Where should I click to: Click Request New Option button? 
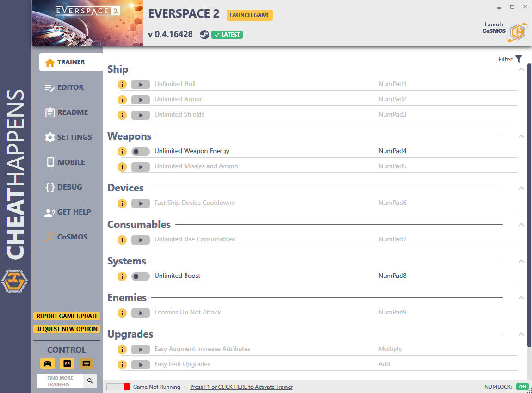67,329
